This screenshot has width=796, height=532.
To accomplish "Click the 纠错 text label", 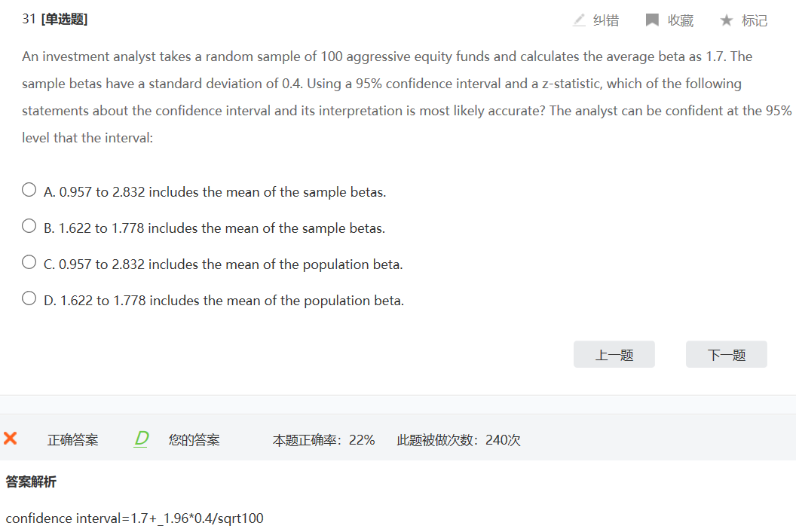I will coord(605,21).
